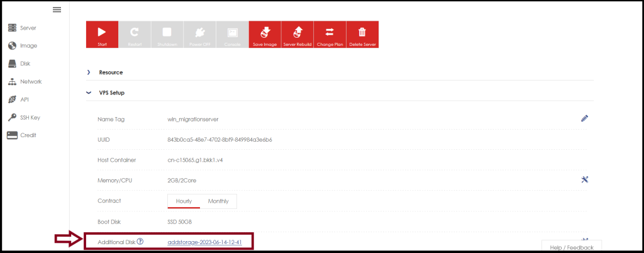The height and width of the screenshot is (253, 644).
Task: Click the host container cn-c15065.g1.bkk1.v4 text
Action: (x=196, y=160)
